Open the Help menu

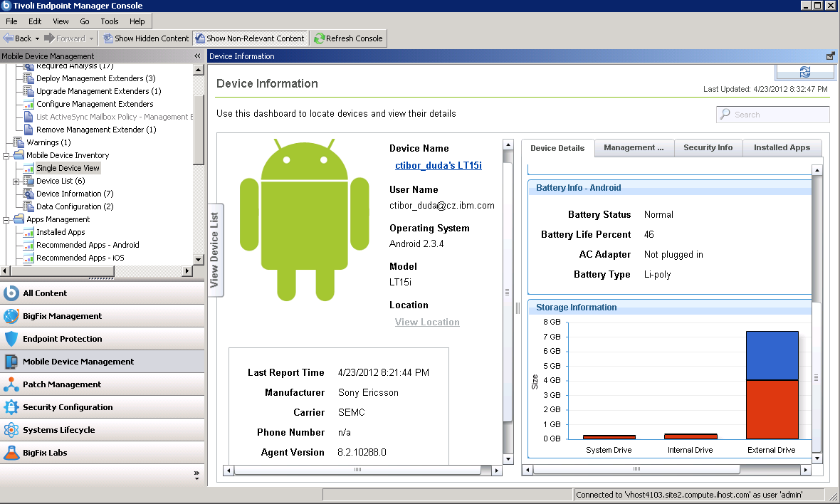click(x=137, y=21)
